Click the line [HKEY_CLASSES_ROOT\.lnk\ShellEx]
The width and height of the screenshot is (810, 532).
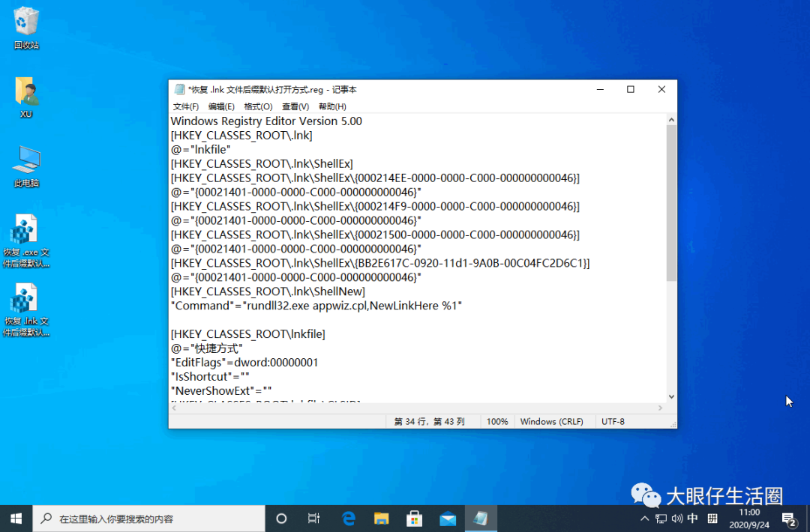(x=262, y=163)
